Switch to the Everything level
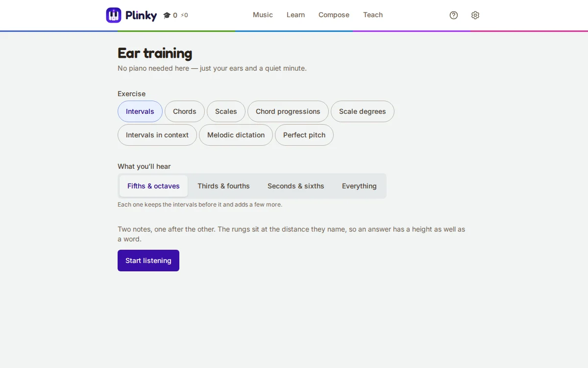The width and height of the screenshot is (588, 368). pos(359,186)
